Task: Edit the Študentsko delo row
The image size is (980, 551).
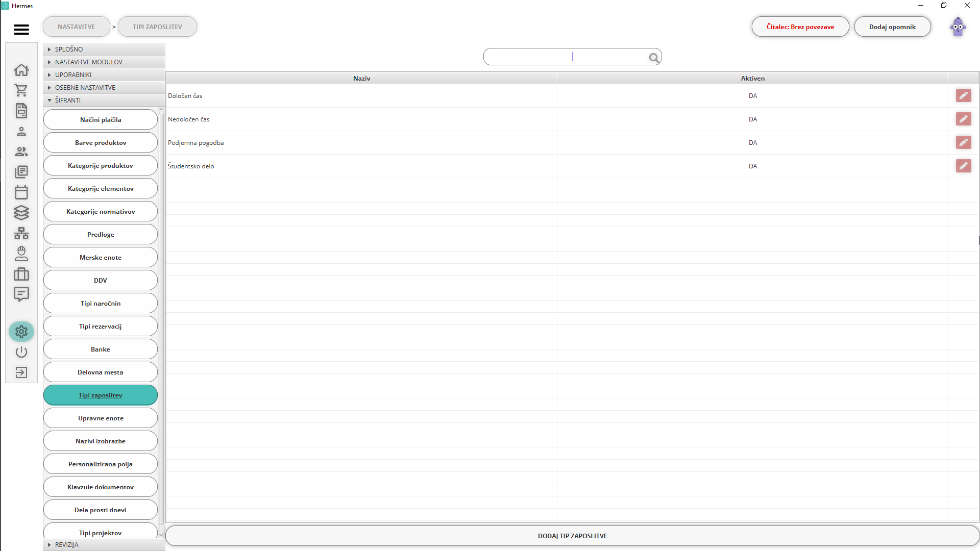Action: click(x=964, y=166)
